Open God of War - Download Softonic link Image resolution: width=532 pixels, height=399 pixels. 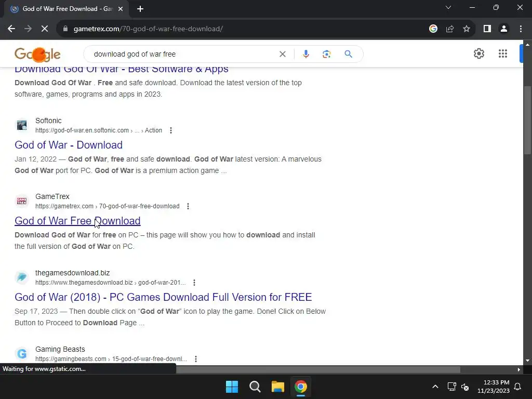(x=69, y=145)
